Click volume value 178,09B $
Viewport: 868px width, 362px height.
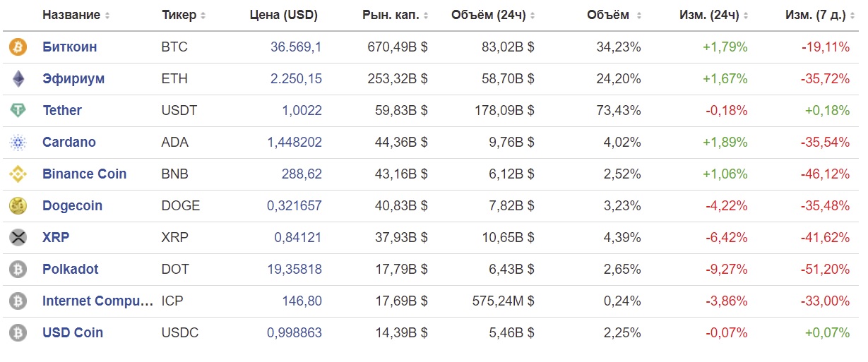point(504,111)
